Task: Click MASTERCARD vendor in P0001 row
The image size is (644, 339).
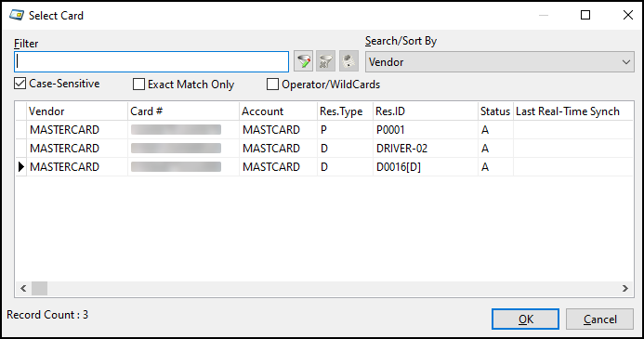Action: click(x=64, y=130)
